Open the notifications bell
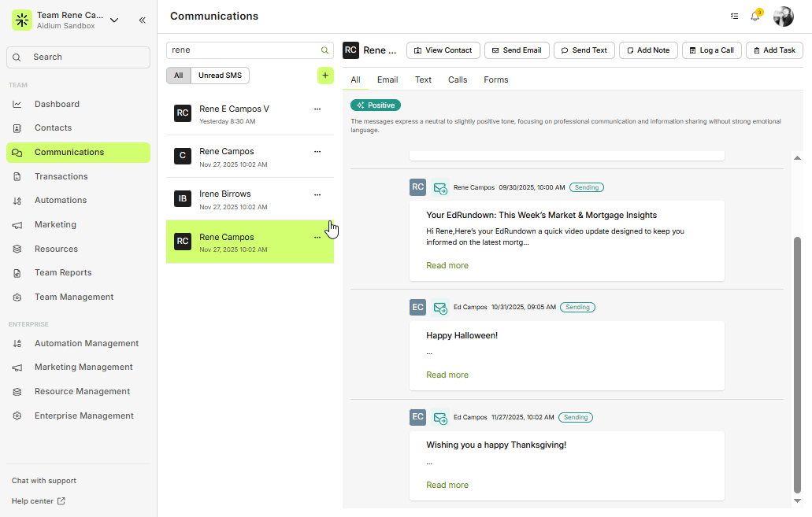 tap(755, 17)
